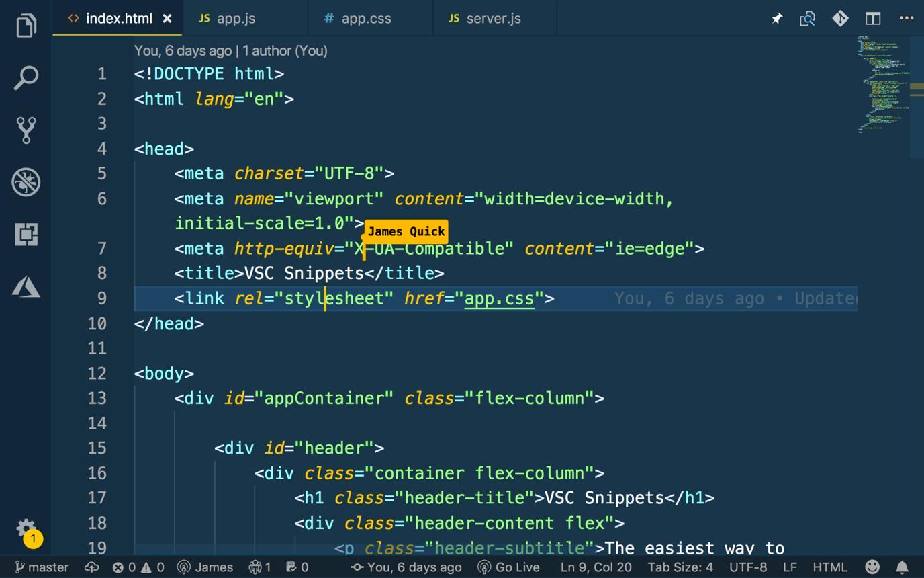Open the Explorer panel in the activity bar
Image resolution: width=924 pixels, height=578 pixels.
pos(26,24)
